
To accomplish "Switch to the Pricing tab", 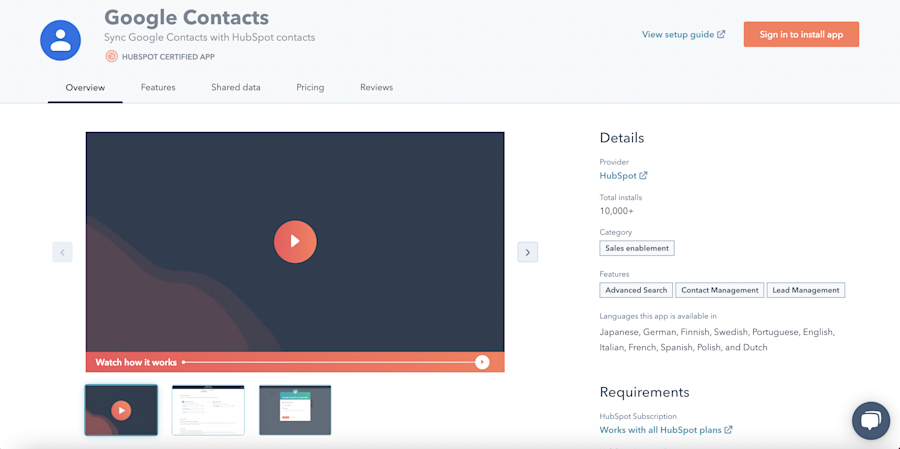I will click(310, 88).
